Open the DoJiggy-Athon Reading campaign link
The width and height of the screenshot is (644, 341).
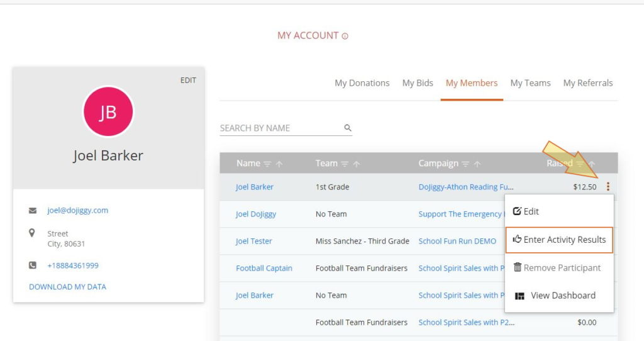click(466, 187)
